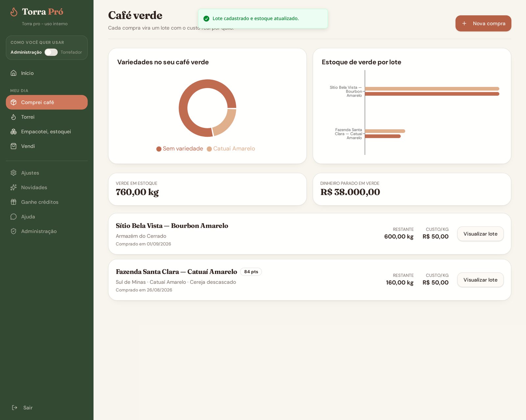This screenshot has width=526, height=420.
Task: Click the chat bubble icon beside Ajuda
Action: [x=13, y=217]
